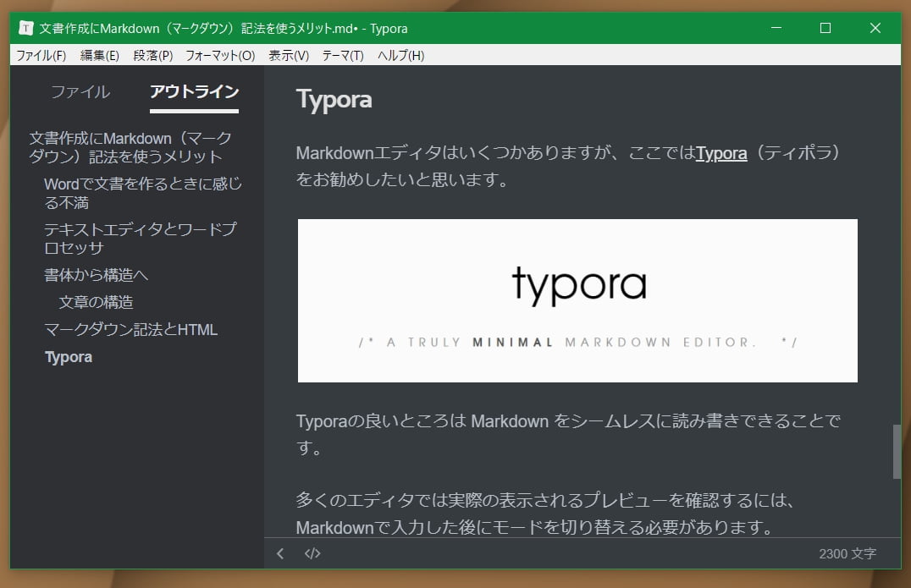Open the 編集(E) menu
The image size is (911, 588).
pyautogui.click(x=98, y=55)
